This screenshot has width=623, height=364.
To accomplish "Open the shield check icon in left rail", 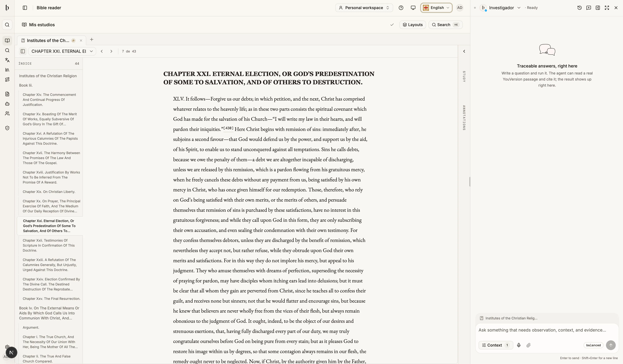I will tap(7, 128).
